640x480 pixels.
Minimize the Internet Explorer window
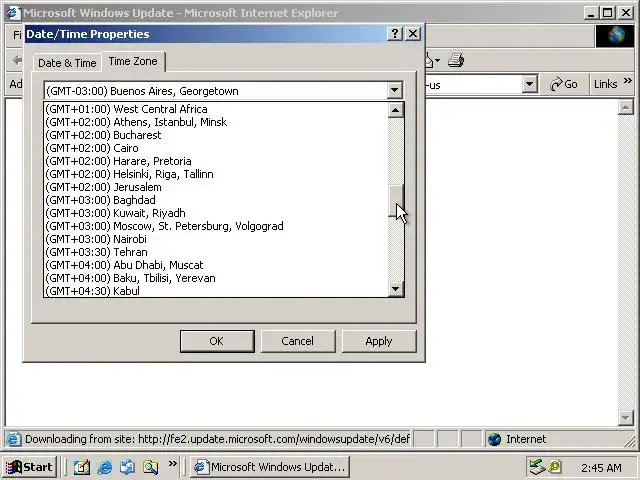pyautogui.click(x=591, y=13)
